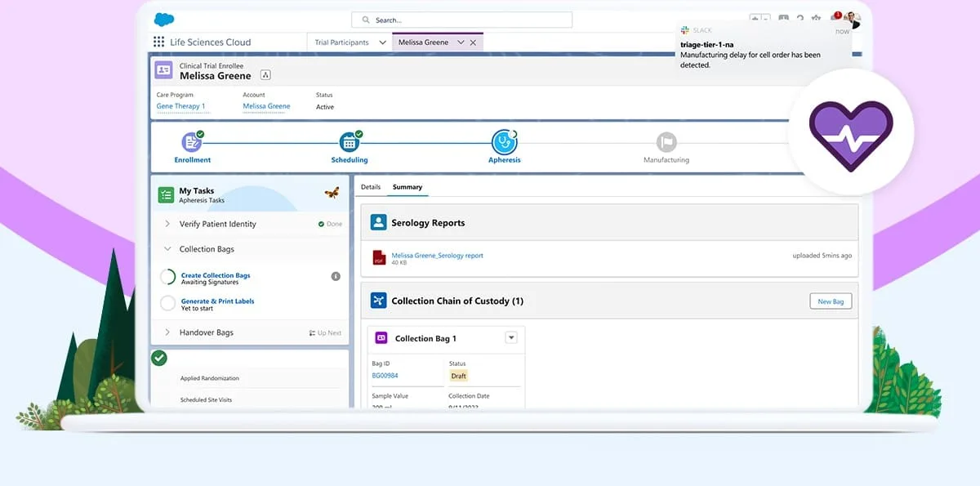Select the Enrollment stage icon
The image size is (980, 486).
[x=192, y=142]
